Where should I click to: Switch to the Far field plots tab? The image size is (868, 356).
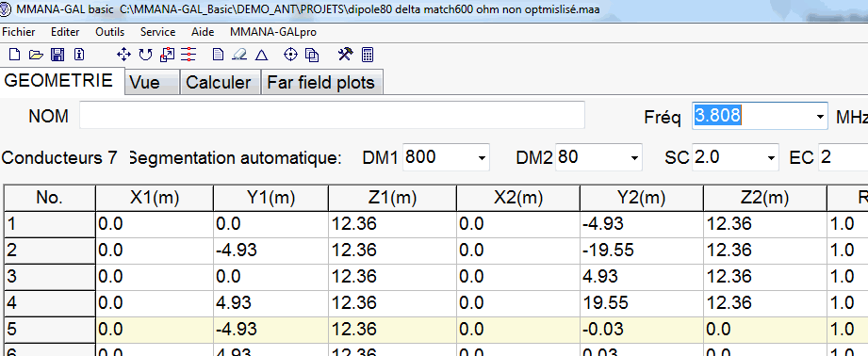click(322, 82)
